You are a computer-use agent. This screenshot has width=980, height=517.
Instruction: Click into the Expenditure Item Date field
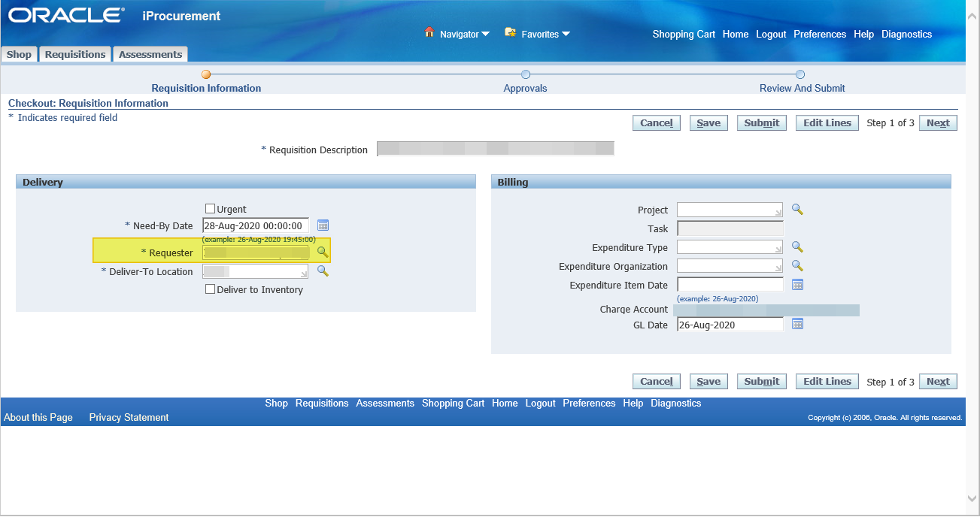(730, 285)
